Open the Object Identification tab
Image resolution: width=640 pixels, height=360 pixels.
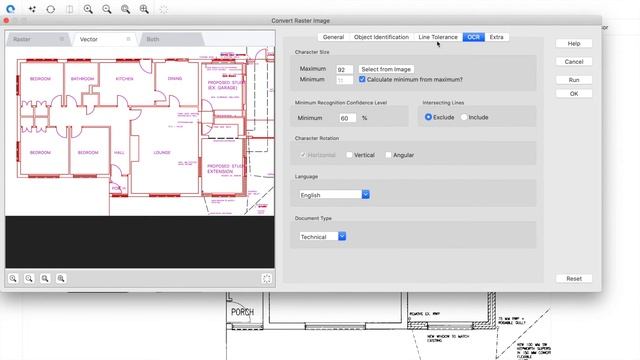(381, 37)
